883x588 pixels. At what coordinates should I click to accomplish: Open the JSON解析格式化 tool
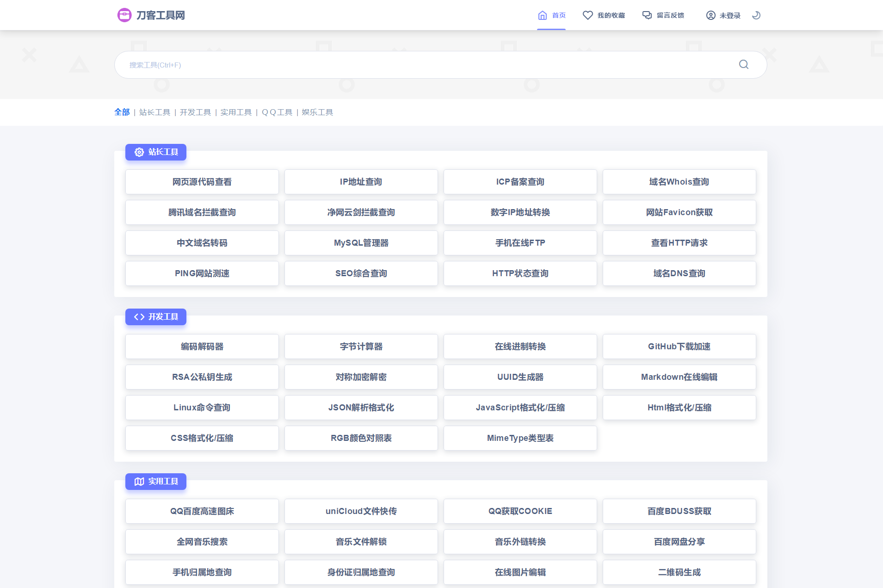(x=361, y=408)
